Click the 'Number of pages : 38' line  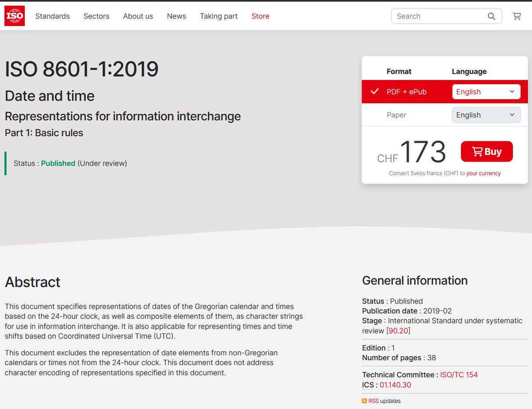pyautogui.click(x=399, y=358)
